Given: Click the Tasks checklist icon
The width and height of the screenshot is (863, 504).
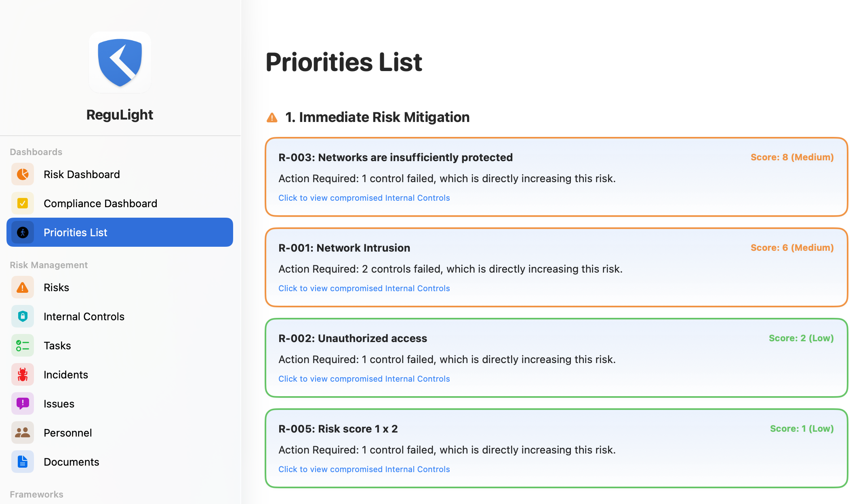Looking at the screenshot, I should pos(23,346).
